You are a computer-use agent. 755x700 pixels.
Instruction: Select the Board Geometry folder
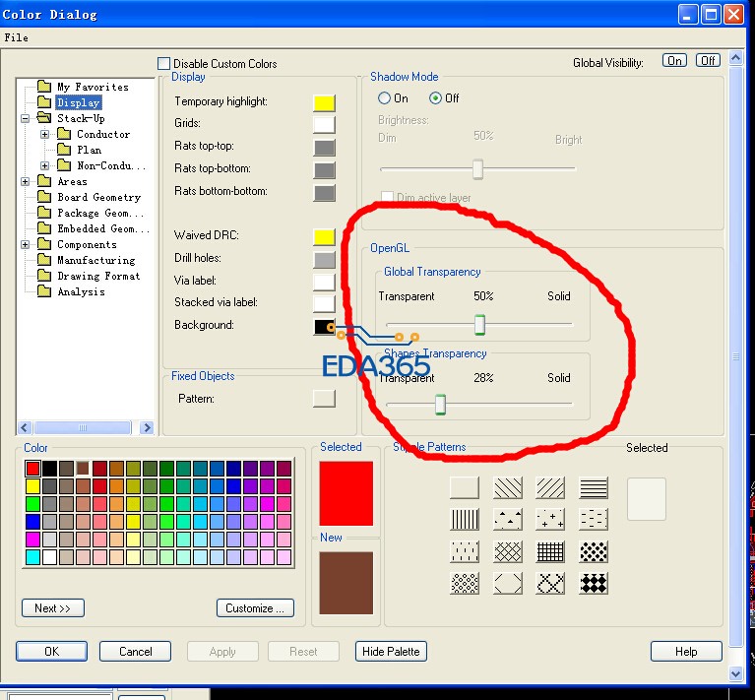[98, 197]
